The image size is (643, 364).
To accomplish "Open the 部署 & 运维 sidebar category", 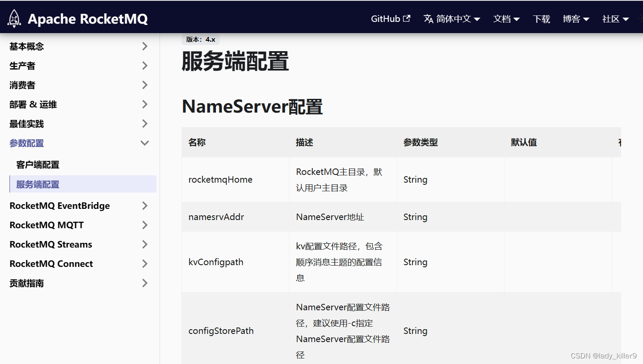I will (x=33, y=104).
